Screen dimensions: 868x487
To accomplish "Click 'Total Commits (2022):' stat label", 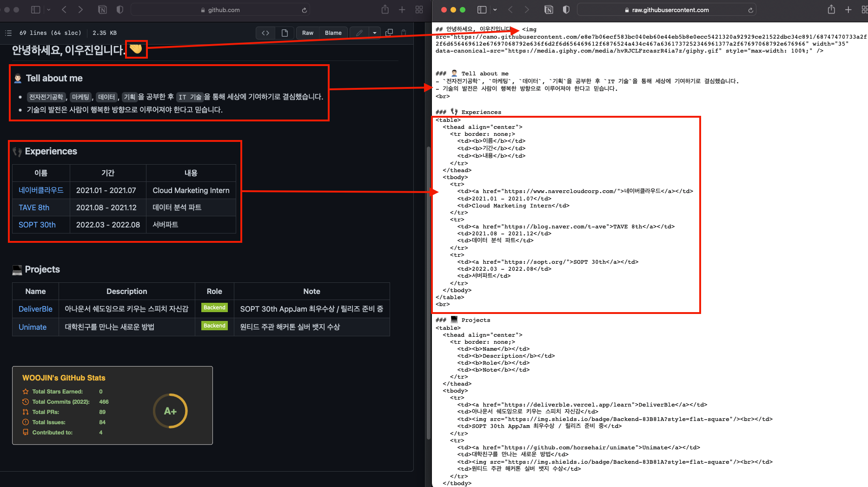I will click(61, 402).
